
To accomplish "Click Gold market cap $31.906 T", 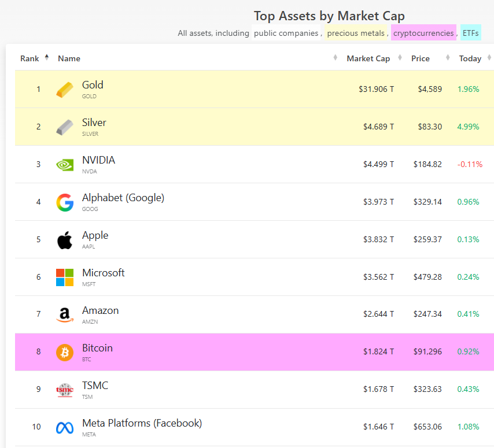I will (x=376, y=89).
